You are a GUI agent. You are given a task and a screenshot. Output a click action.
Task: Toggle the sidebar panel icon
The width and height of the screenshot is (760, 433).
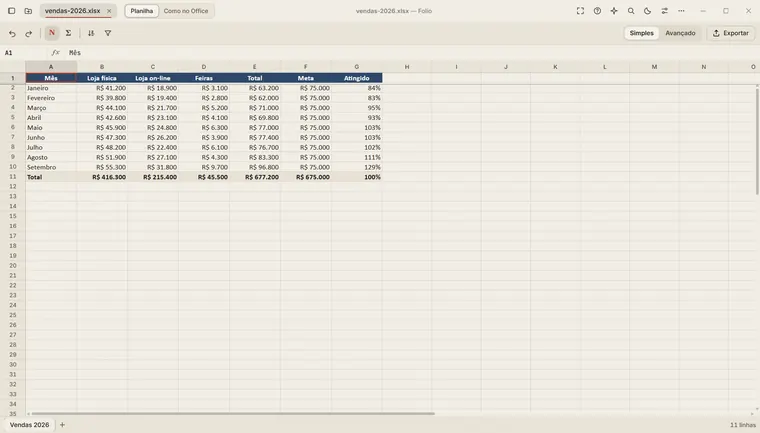click(x=12, y=11)
